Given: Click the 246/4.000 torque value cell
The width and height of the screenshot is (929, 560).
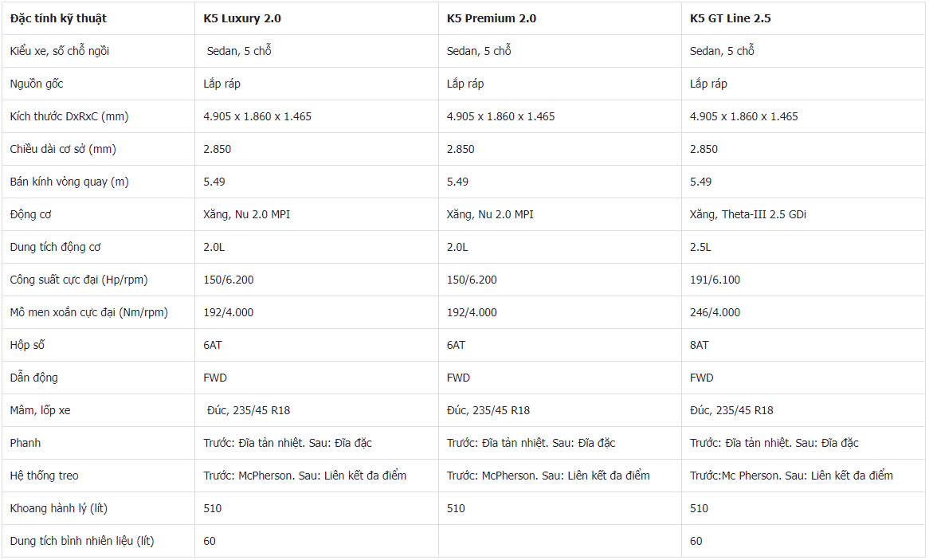Looking at the screenshot, I should pos(803,311).
